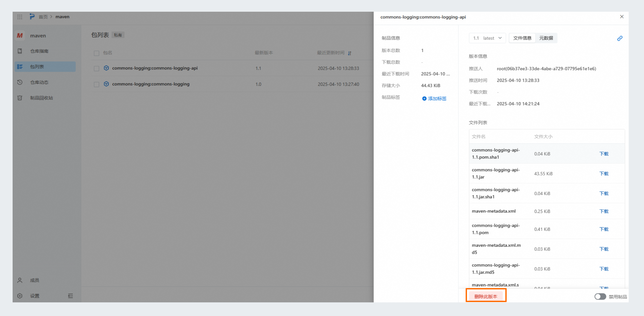
Task: Click the plus icon beside 添加标签
Action: pyautogui.click(x=424, y=98)
